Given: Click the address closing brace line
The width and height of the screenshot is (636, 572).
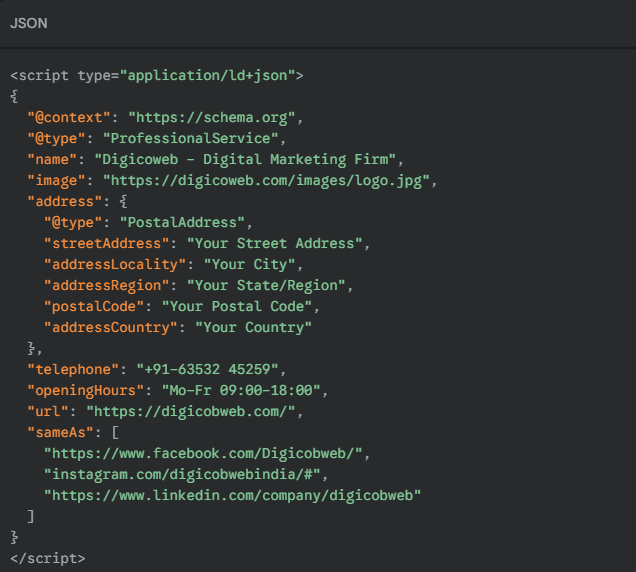Looking at the screenshot, I should (34, 348).
